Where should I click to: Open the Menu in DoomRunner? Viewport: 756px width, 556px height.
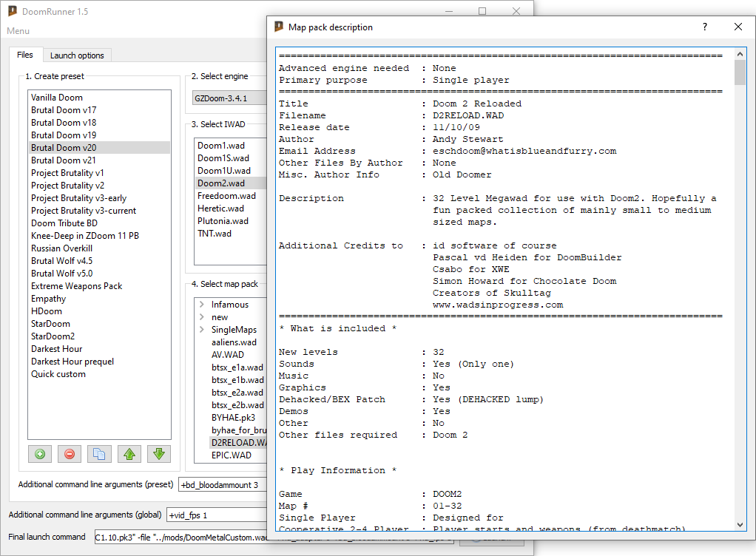[18, 31]
